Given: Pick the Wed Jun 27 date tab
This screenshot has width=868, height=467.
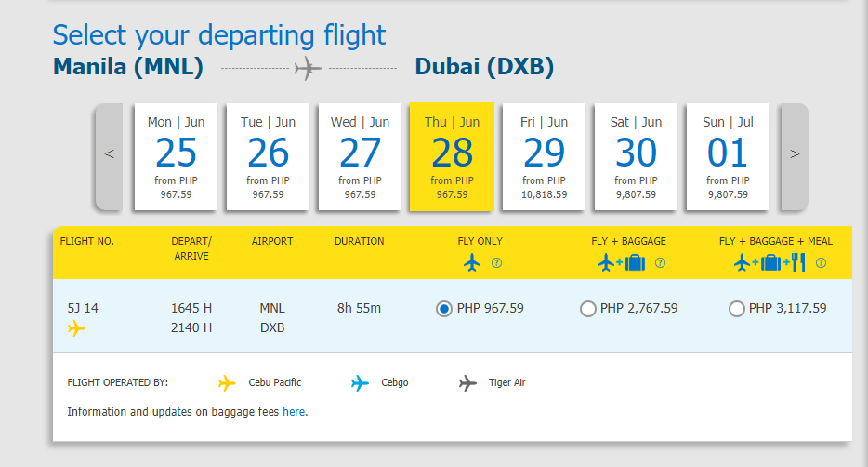Looking at the screenshot, I should point(360,157).
